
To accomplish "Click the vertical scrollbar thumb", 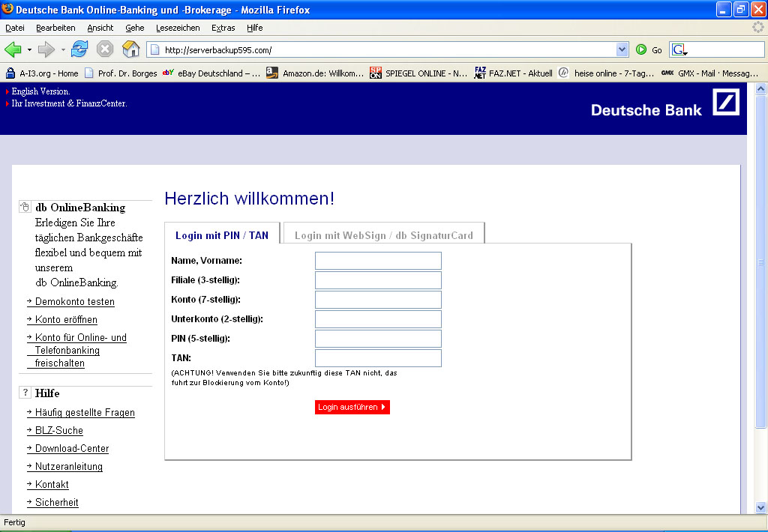I will click(x=760, y=262).
